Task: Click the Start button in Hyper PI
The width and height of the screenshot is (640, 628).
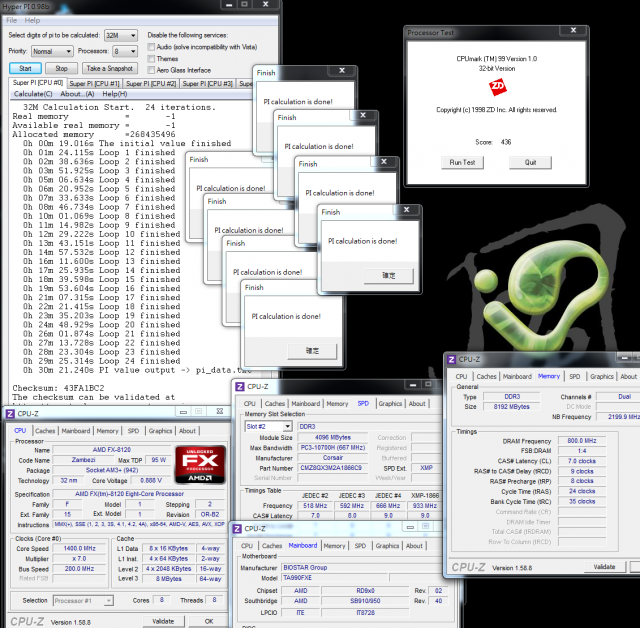Action: click(25, 69)
